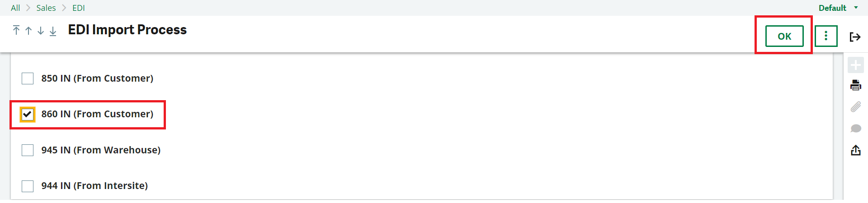
Task: Open the Default view dropdown
Action: (x=838, y=8)
